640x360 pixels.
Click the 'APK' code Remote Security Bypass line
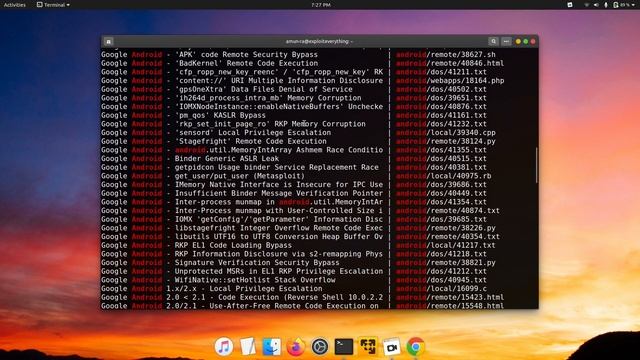point(209,54)
